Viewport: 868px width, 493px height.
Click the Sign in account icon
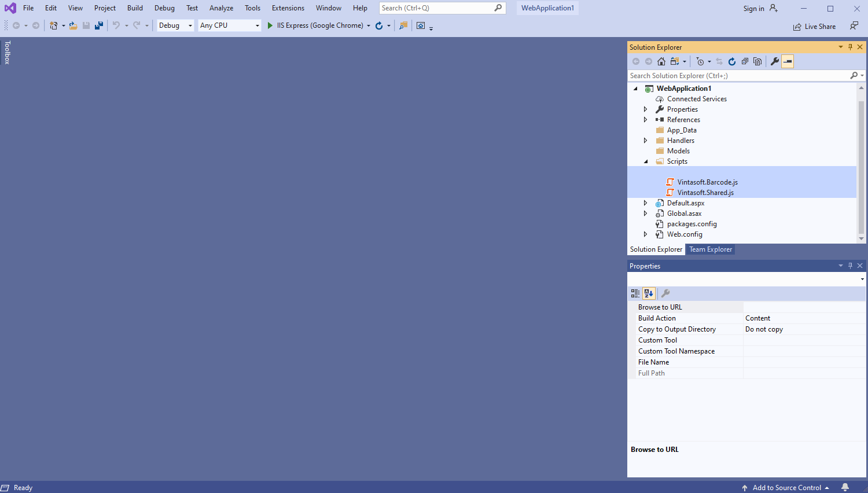(774, 8)
